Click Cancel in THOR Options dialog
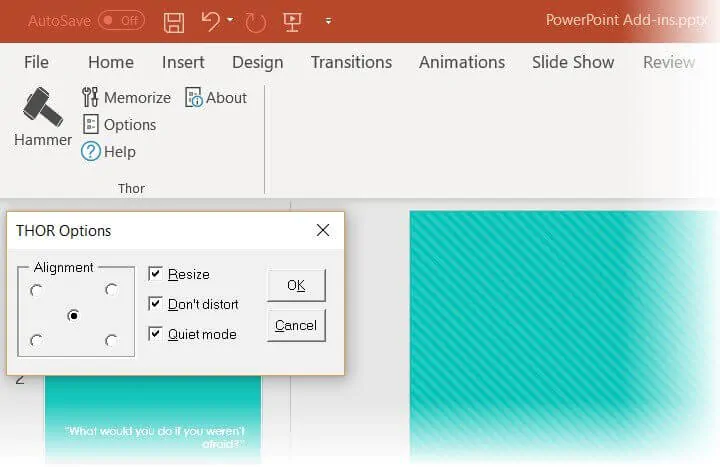Image resolution: width=720 pixels, height=467 pixels. (296, 325)
